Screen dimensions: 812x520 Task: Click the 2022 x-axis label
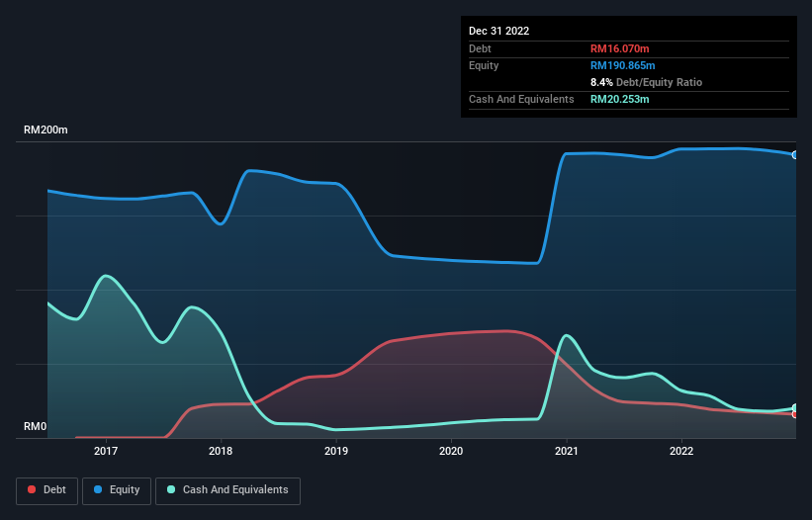click(681, 451)
